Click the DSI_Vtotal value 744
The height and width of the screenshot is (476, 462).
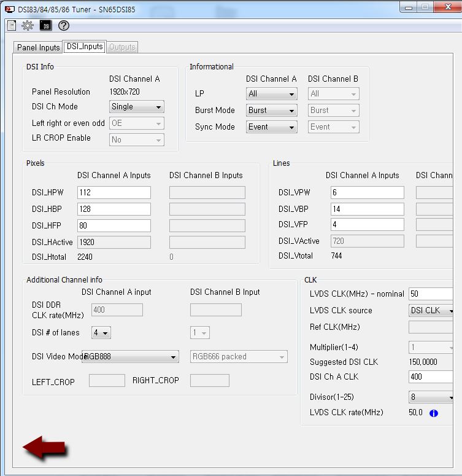[x=336, y=256]
